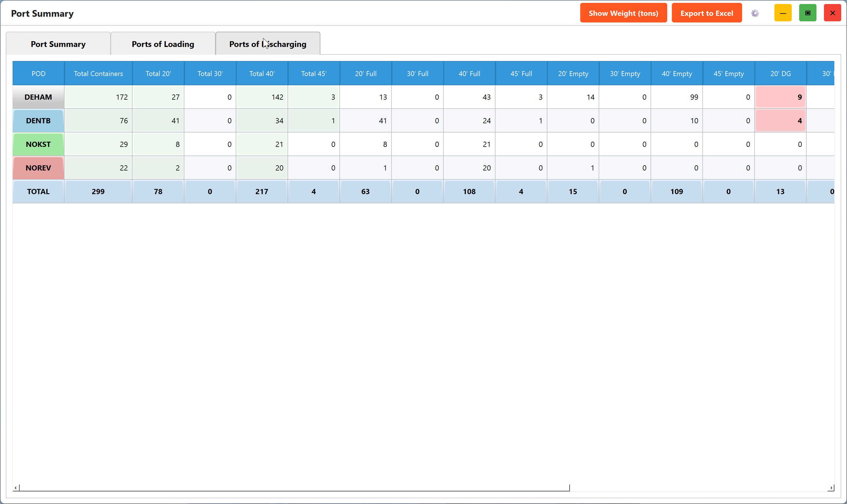
Task: Click 20' DG column header
Action: click(x=780, y=73)
